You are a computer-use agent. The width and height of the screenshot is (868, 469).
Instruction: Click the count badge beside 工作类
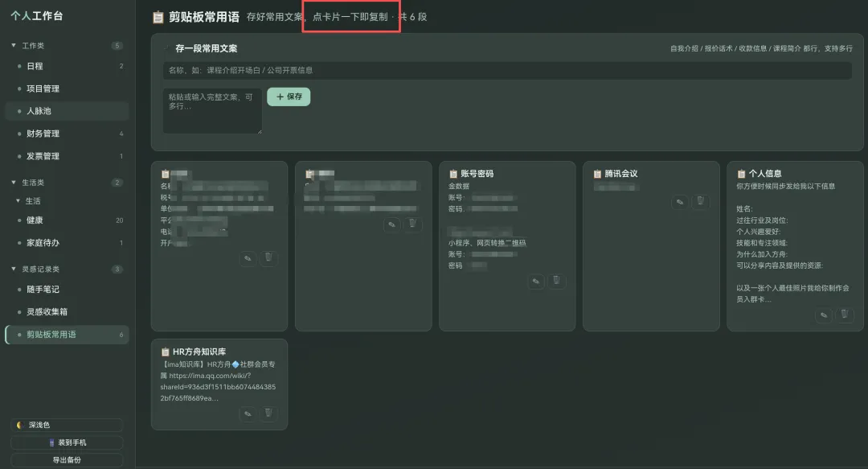[x=117, y=46]
